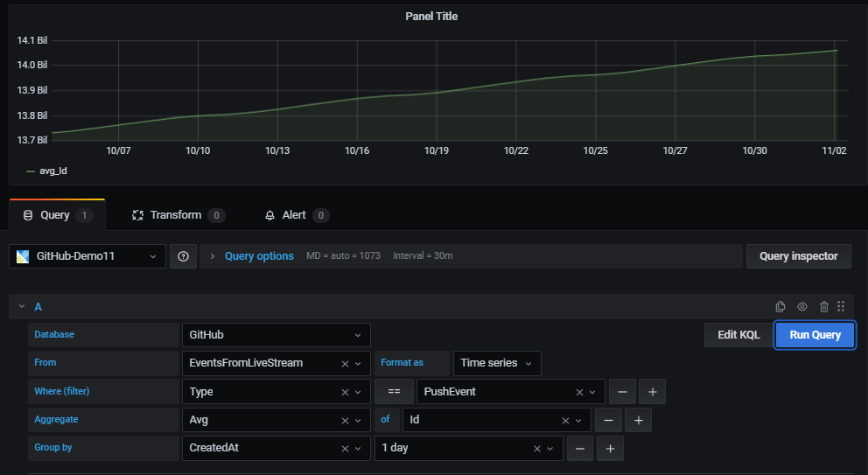Click the 'of' label in Aggregate row
868x475 pixels.
tap(385, 420)
